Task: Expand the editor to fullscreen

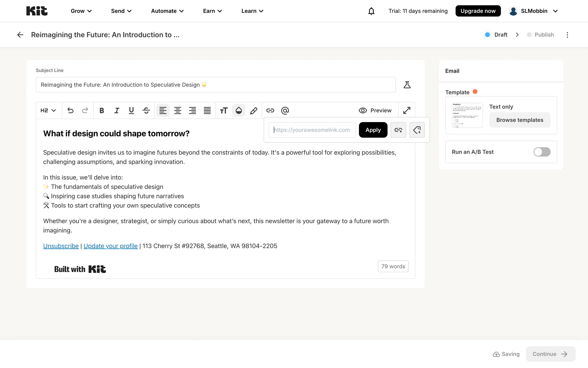Action: pos(407,110)
